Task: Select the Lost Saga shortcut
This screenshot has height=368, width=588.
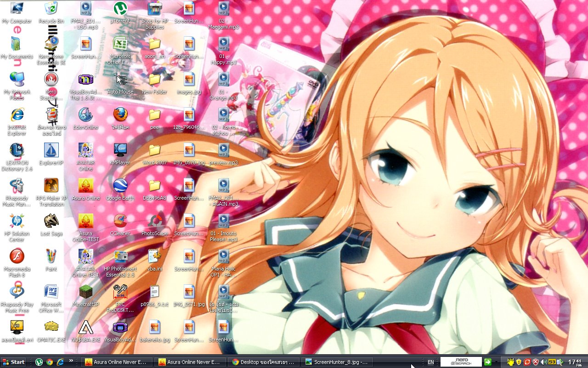Action: tap(51, 225)
